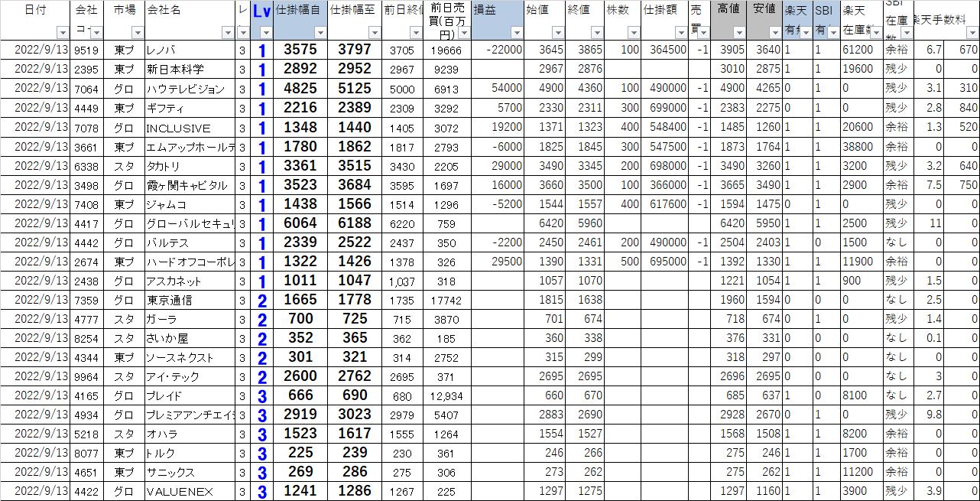Select the company name トルク
The image size is (980, 501).
160,453
